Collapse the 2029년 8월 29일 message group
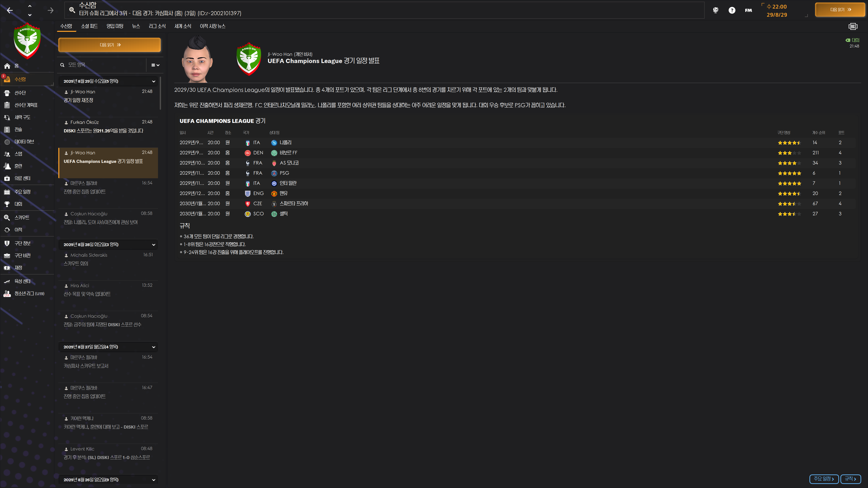Image resolution: width=868 pixels, height=488 pixels. point(153,81)
